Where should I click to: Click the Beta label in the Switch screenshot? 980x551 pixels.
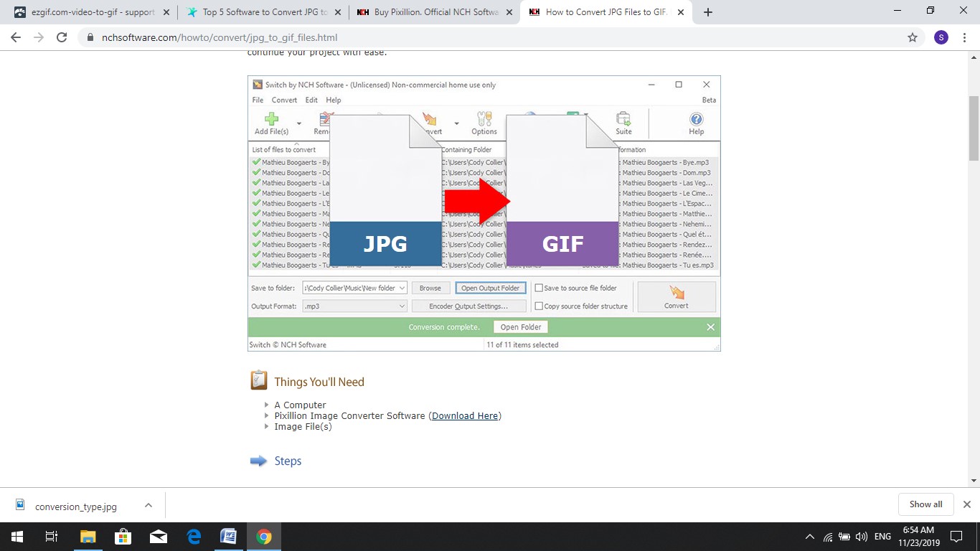(x=709, y=100)
